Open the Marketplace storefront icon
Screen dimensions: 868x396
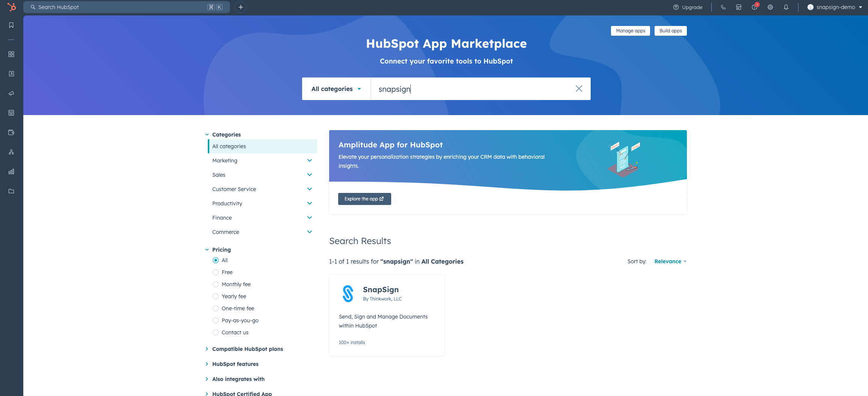coord(739,7)
